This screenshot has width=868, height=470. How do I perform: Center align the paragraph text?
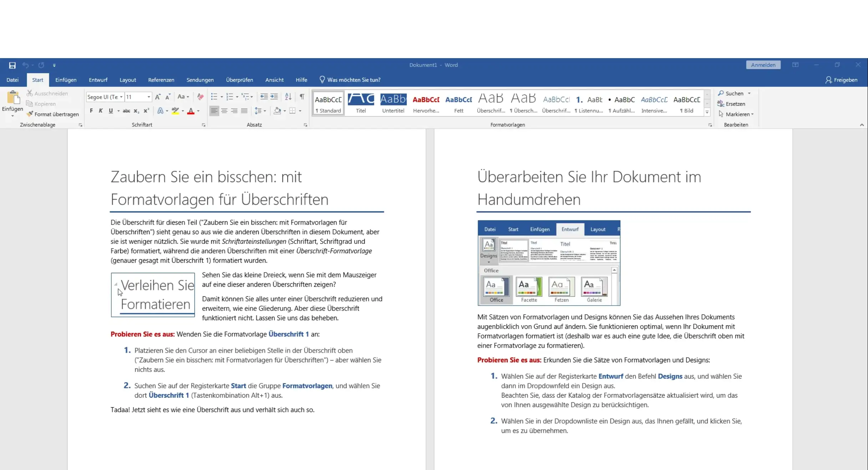point(224,111)
